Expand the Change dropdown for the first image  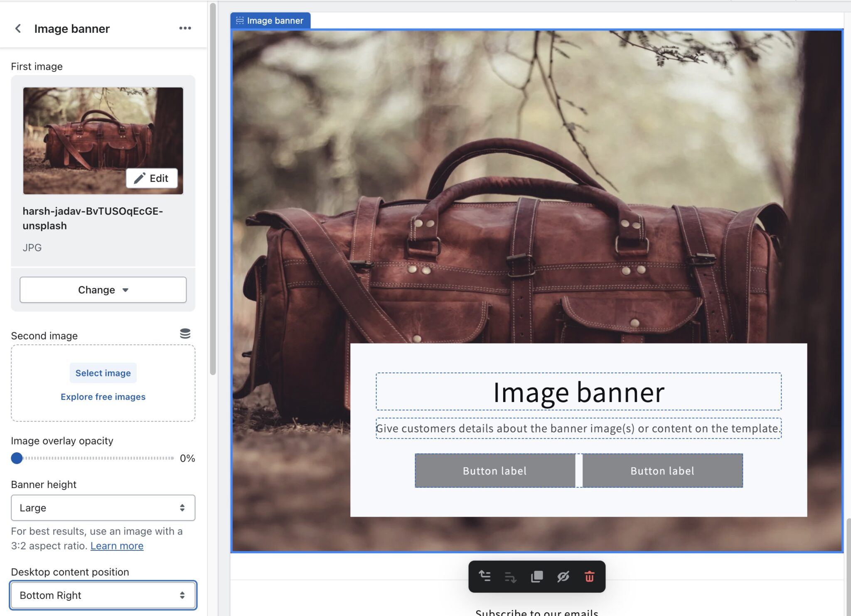tap(103, 290)
